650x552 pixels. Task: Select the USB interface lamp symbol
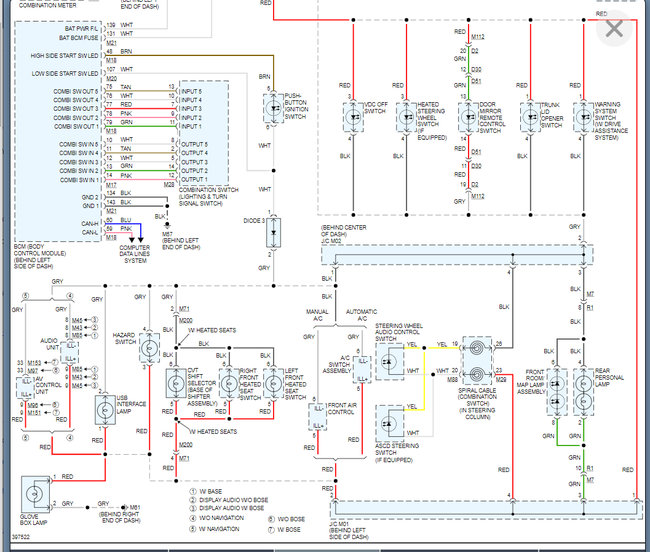(105, 410)
